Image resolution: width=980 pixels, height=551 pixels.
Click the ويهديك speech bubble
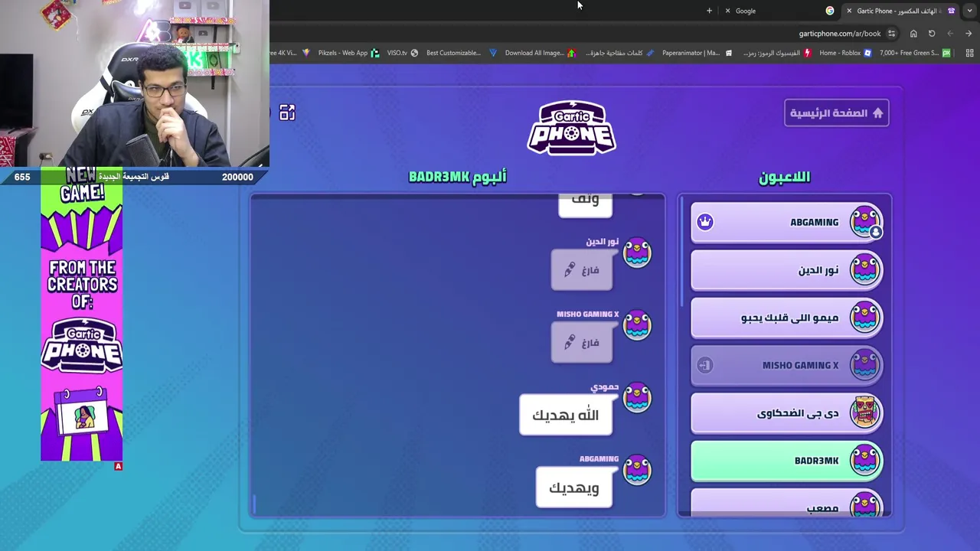[x=574, y=487]
